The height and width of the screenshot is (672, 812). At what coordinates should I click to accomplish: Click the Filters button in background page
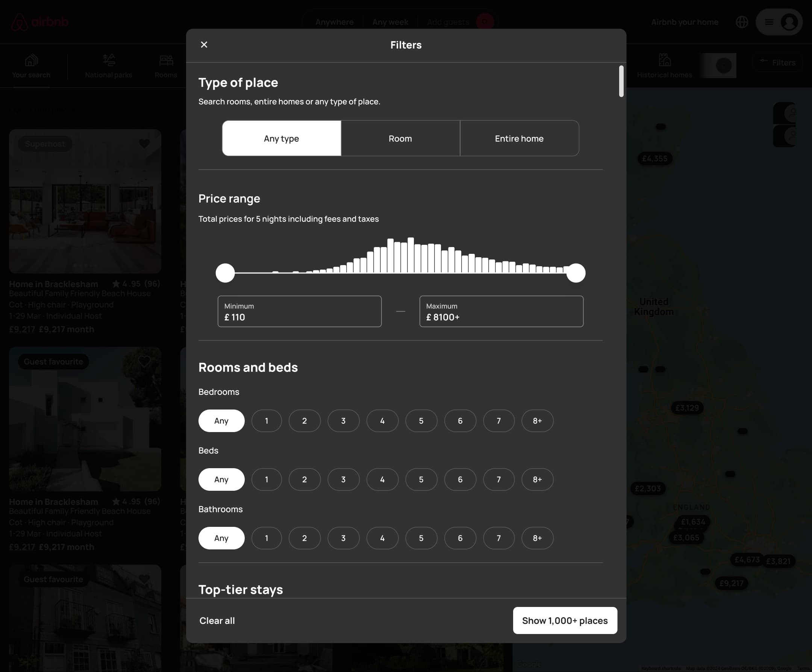(x=778, y=62)
